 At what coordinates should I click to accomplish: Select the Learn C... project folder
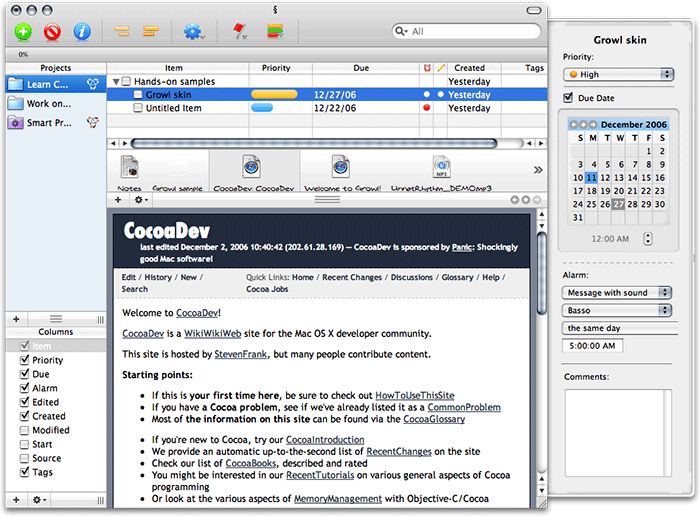tap(56, 84)
